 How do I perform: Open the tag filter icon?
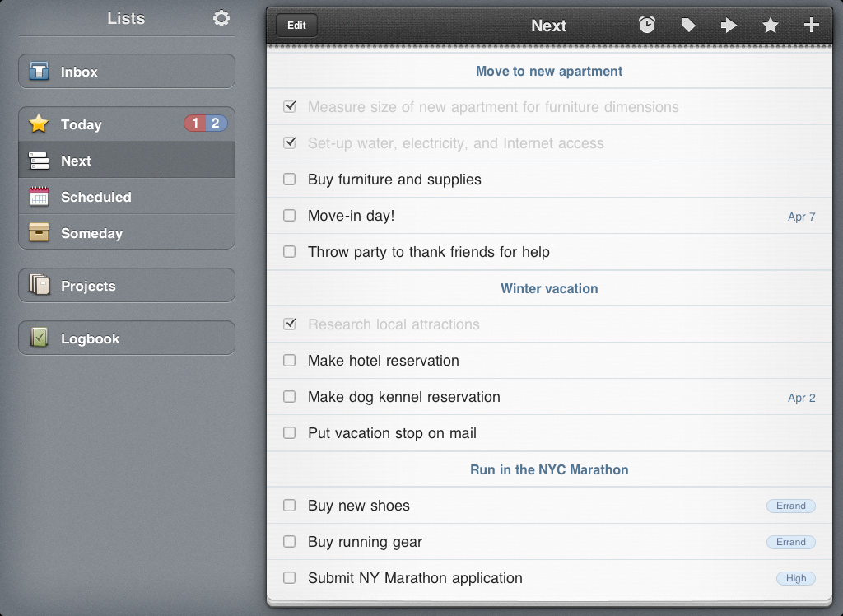[688, 25]
